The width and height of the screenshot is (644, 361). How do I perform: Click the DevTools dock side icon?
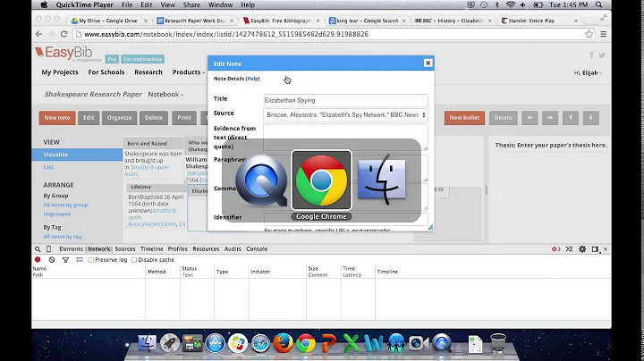coord(595,249)
